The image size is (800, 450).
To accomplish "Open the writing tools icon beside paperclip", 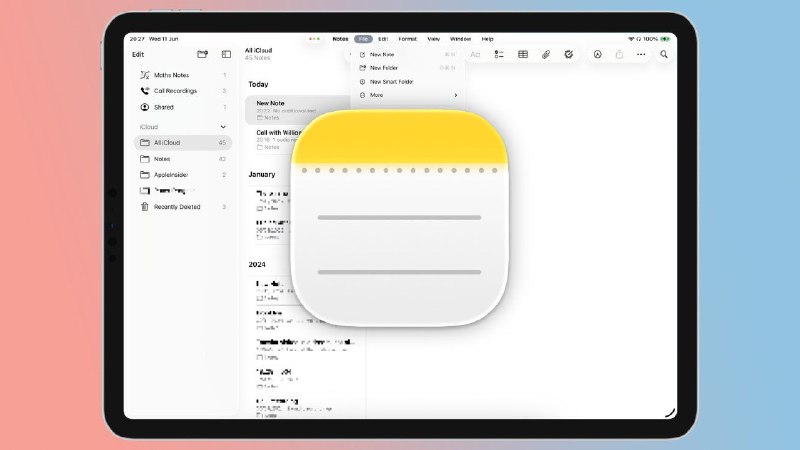I will 568,54.
